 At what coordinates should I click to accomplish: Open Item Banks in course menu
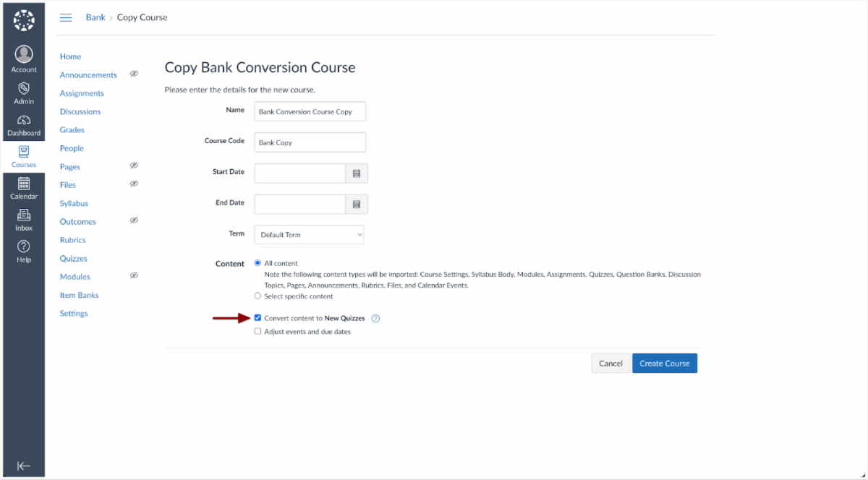79,295
